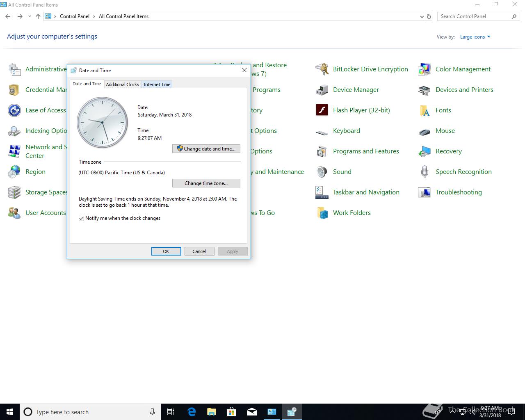Uncheck Notify me when the clock changes
525x420 pixels.
click(82, 218)
